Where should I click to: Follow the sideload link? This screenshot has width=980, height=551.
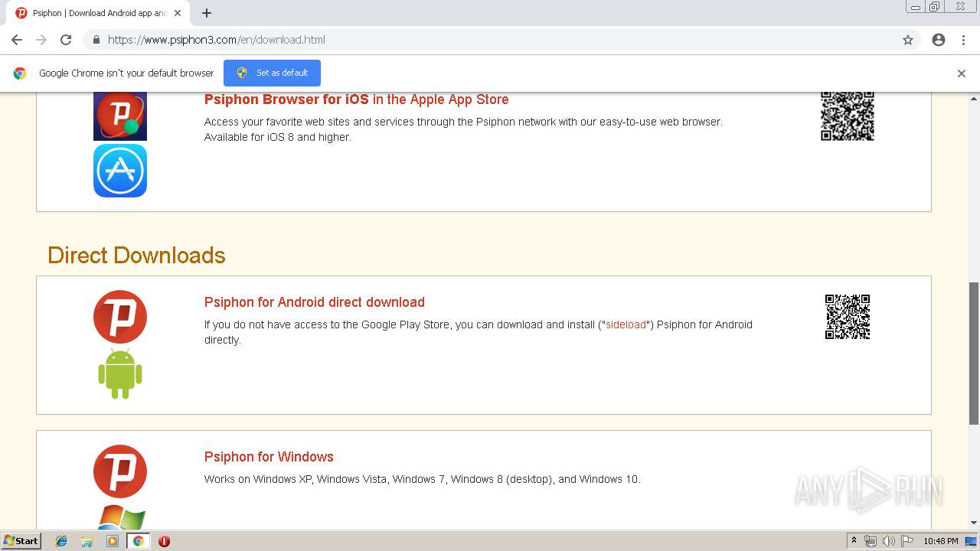(x=626, y=324)
